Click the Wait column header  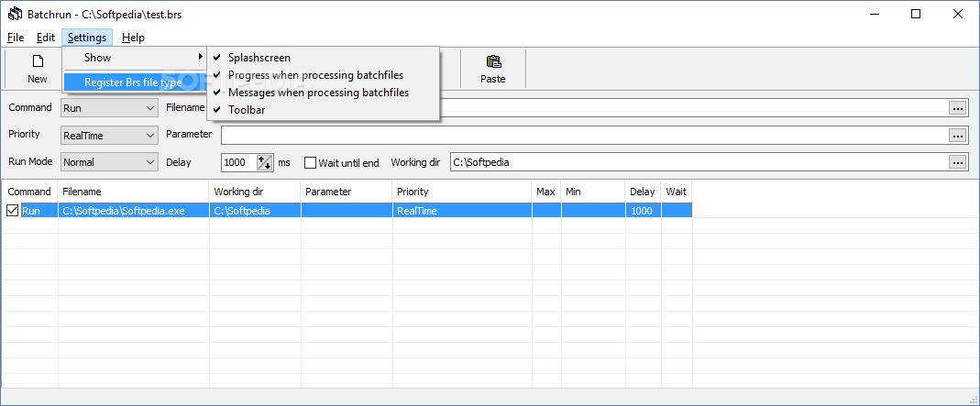click(677, 192)
